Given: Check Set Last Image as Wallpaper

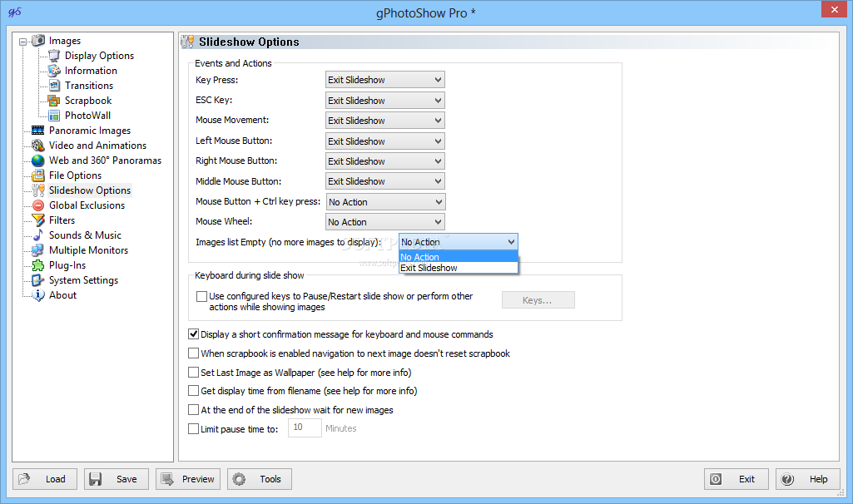Looking at the screenshot, I should coord(193,373).
